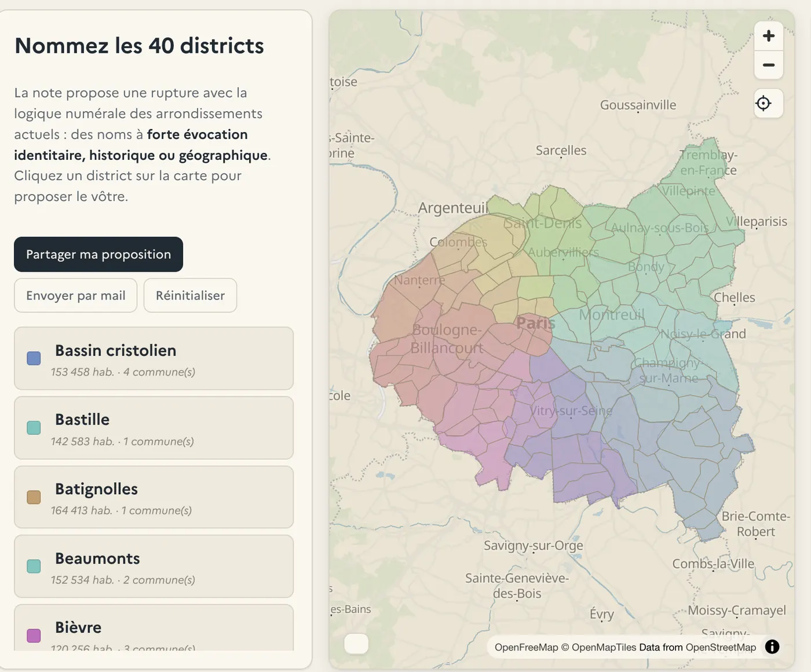Click the Bondy label on the map
811x672 pixels.
click(x=646, y=267)
